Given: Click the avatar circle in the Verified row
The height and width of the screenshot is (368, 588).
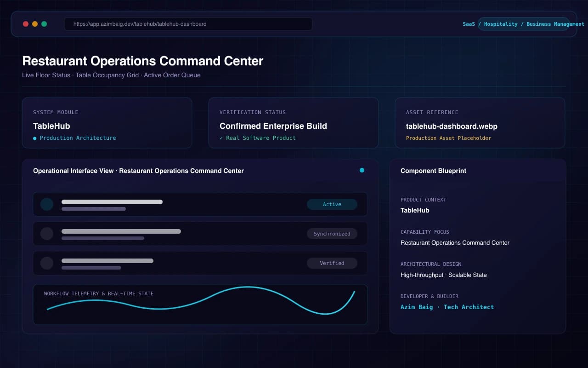Looking at the screenshot, I should (x=47, y=263).
